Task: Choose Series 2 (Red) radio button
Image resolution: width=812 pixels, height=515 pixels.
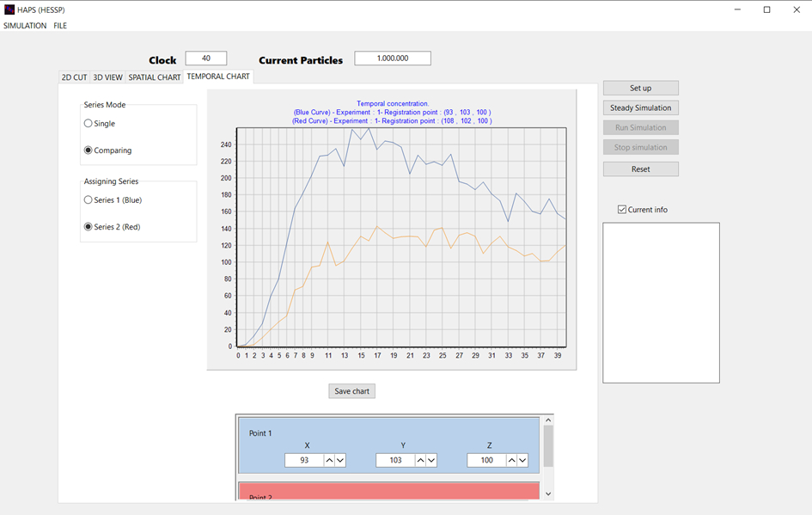Action: pos(89,227)
